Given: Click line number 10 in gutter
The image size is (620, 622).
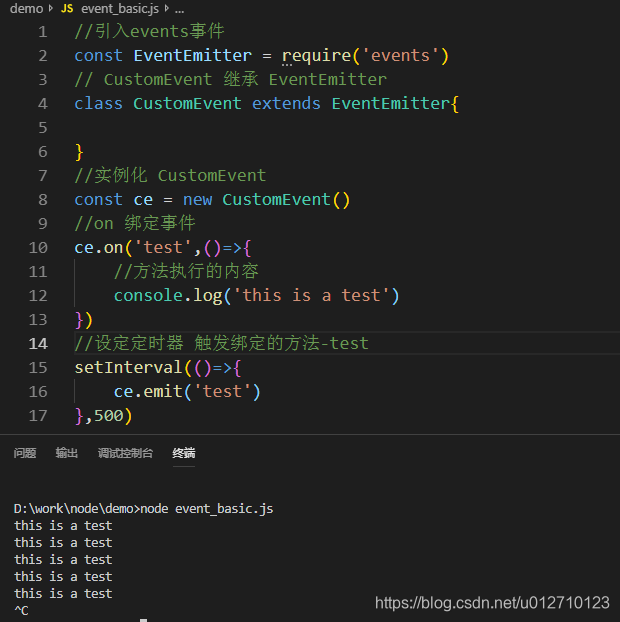Looking at the screenshot, I should 38,248.
